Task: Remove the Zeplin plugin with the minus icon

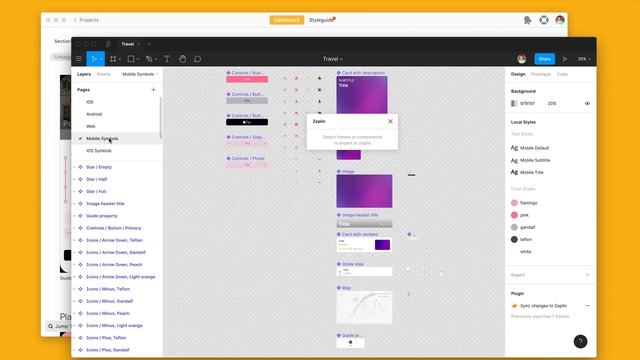Action: 587,305
